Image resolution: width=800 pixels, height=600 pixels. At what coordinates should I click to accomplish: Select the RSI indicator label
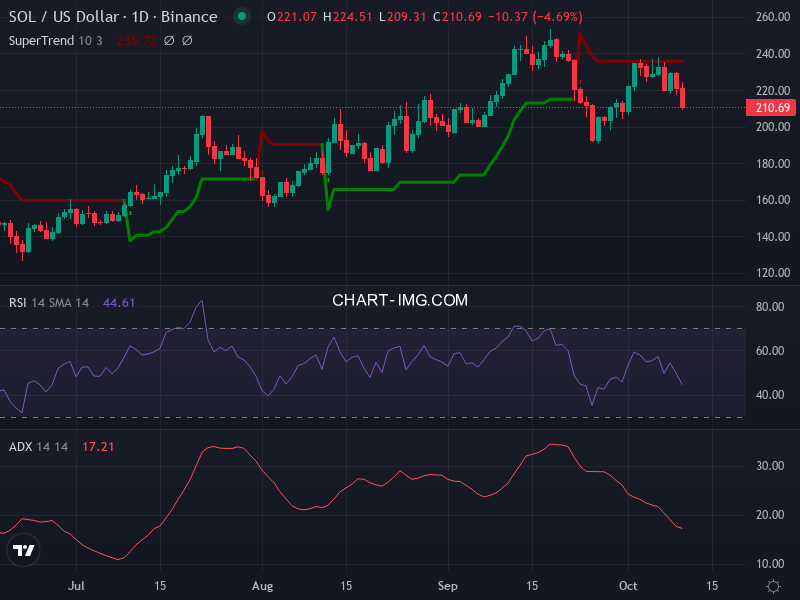click(x=49, y=302)
